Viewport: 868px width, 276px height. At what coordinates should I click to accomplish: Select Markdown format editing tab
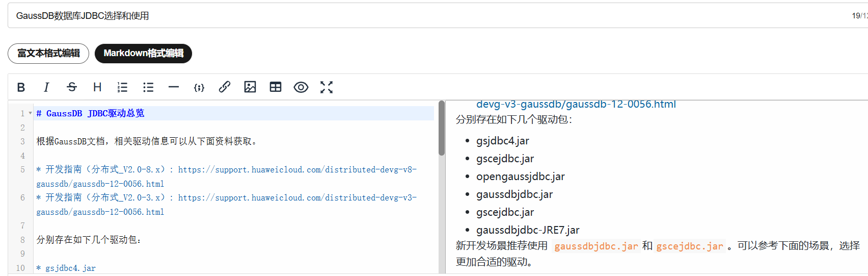[x=143, y=54]
